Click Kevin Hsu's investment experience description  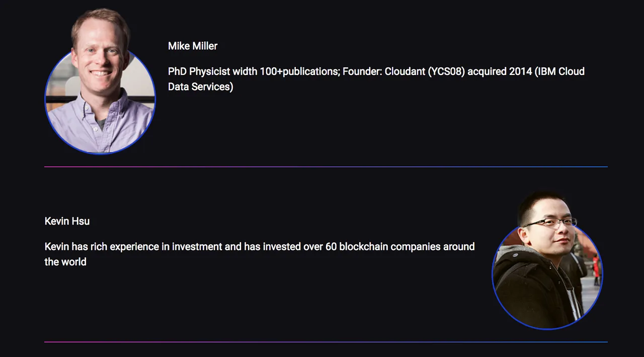(260, 254)
